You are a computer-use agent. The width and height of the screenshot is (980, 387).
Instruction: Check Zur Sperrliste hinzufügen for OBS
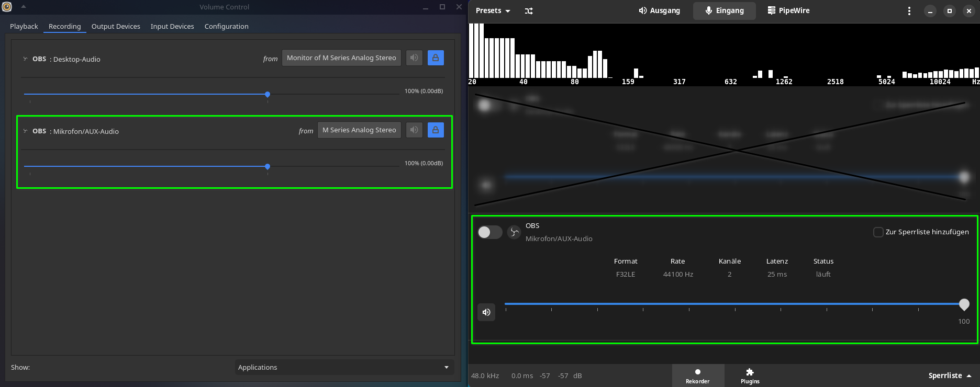(x=878, y=232)
